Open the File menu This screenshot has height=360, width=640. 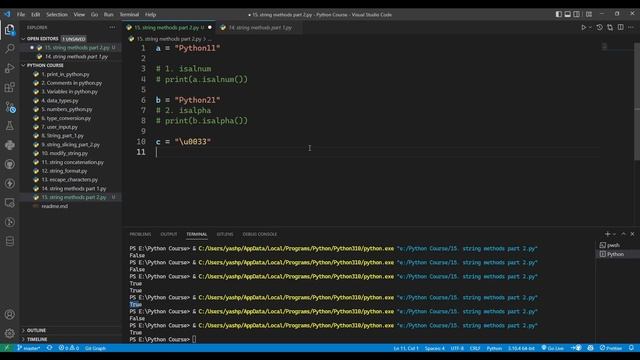(21, 14)
